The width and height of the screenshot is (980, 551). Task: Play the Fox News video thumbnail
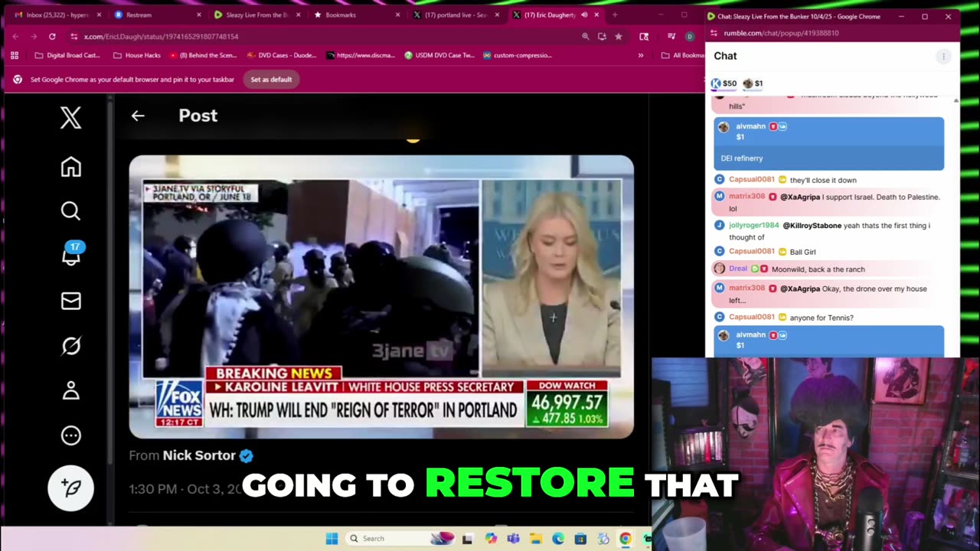pyautogui.click(x=381, y=297)
